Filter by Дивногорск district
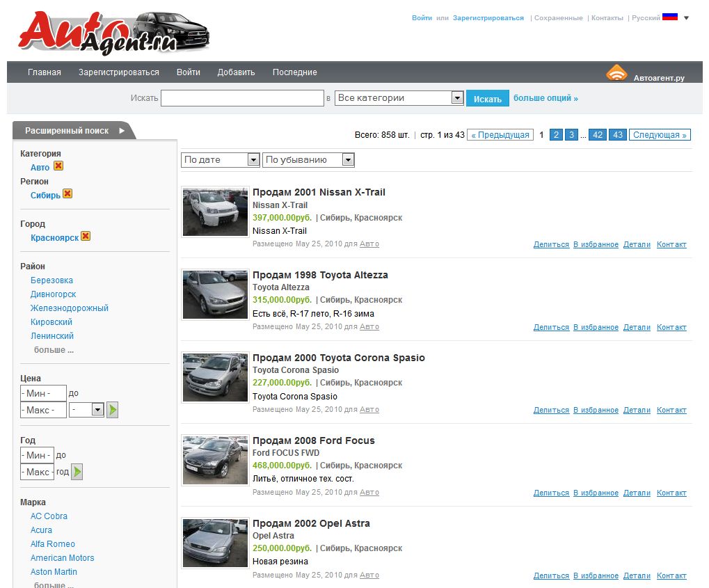Image resolution: width=709 pixels, height=588 pixels. 54,294
